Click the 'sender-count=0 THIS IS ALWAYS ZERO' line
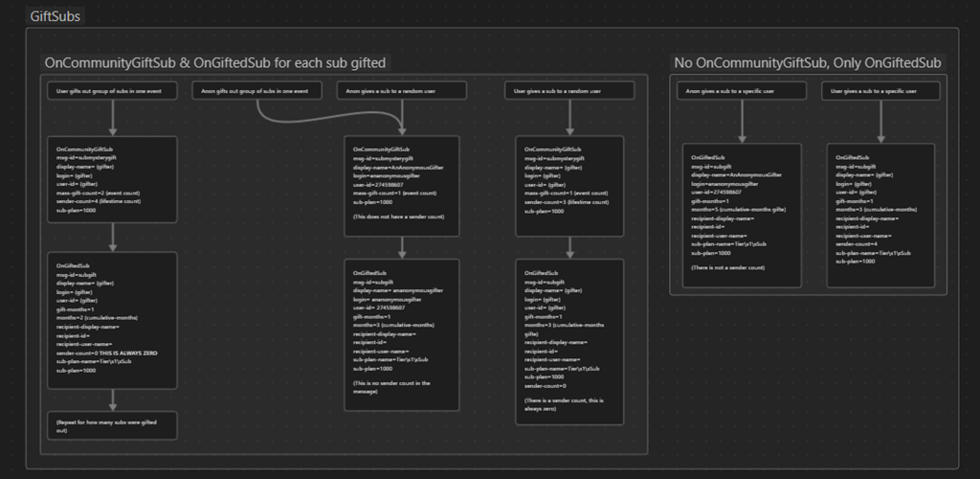The width and height of the screenshot is (980, 479). pyautogui.click(x=106, y=354)
